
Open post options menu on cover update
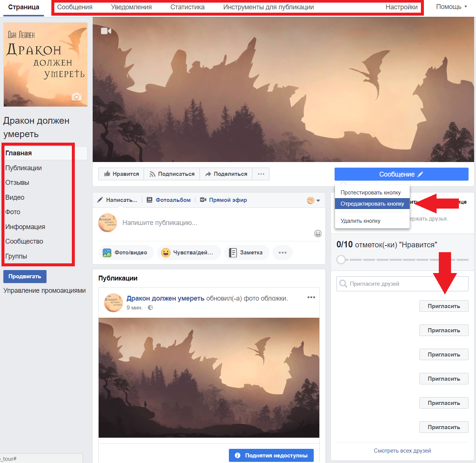click(311, 297)
